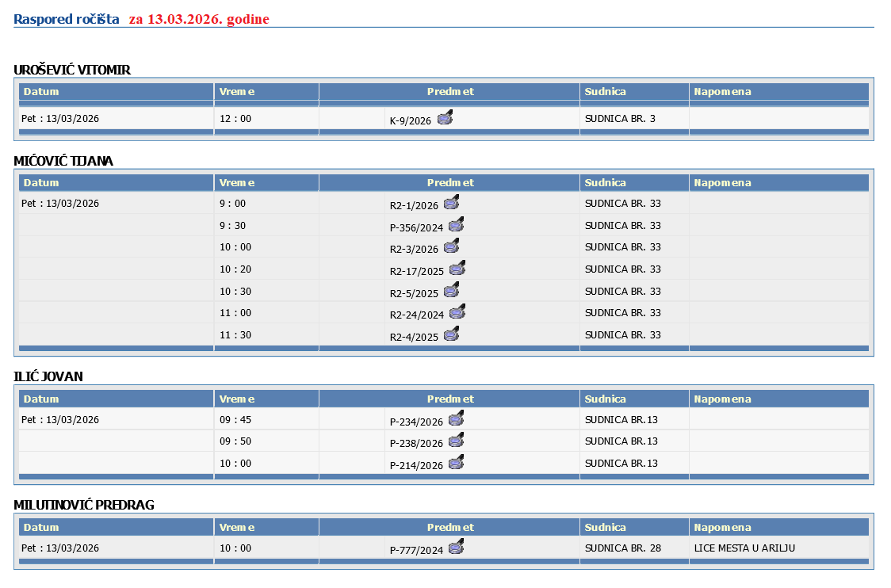The height and width of the screenshot is (588, 891).
Task: Click the note LICE MESTA U ARILJU
Action: 744,548
